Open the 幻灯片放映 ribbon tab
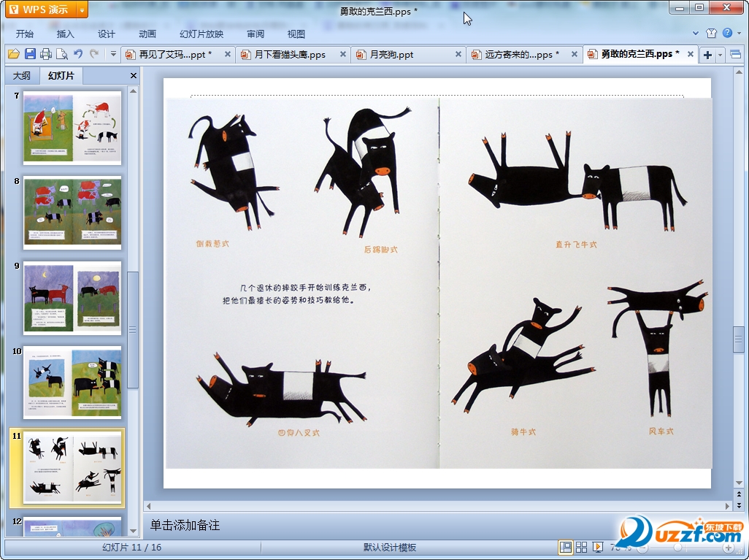The image size is (749, 560). [x=201, y=34]
